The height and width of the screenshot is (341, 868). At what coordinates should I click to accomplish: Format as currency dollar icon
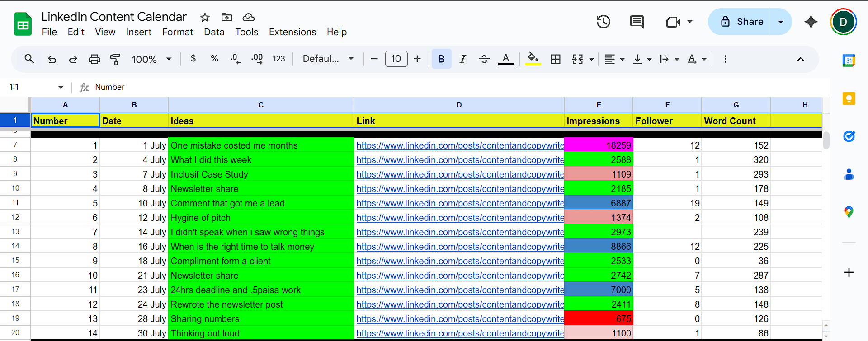tap(193, 59)
